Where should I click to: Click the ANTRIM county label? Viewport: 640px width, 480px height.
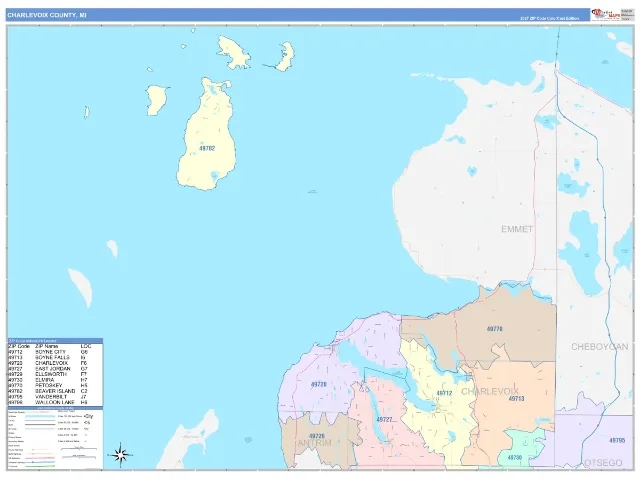(x=314, y=443)
